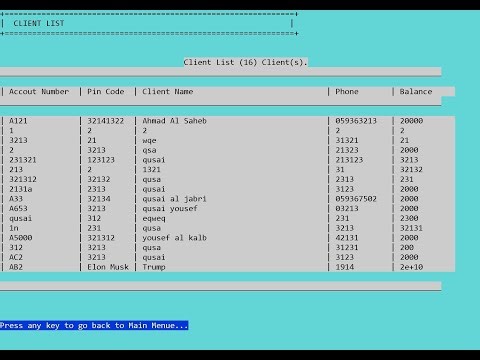Select account number AB2
The width and height of the screenshot is (480, 360).
tap(16, 267)
